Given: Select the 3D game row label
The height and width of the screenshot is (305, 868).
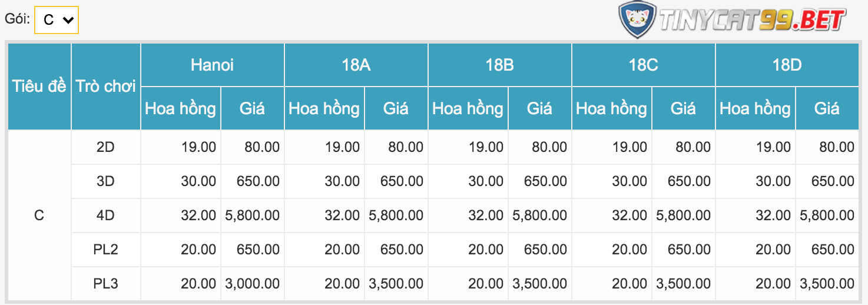Looking at the screenshot, I should tap(105, 181).
